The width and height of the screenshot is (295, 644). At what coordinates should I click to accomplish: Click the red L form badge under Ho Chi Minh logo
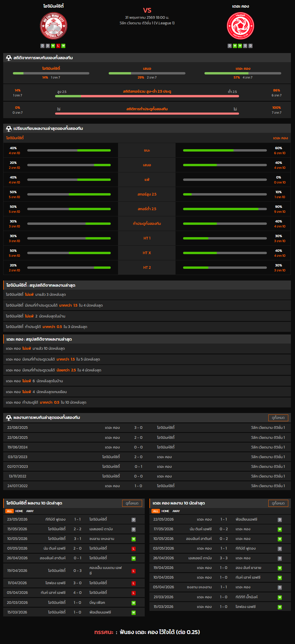(58, 46)
